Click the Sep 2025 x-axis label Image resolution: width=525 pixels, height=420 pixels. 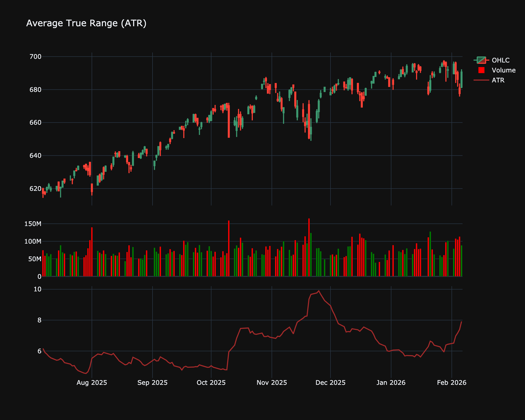pyautogui.click(x=152, y=383)
